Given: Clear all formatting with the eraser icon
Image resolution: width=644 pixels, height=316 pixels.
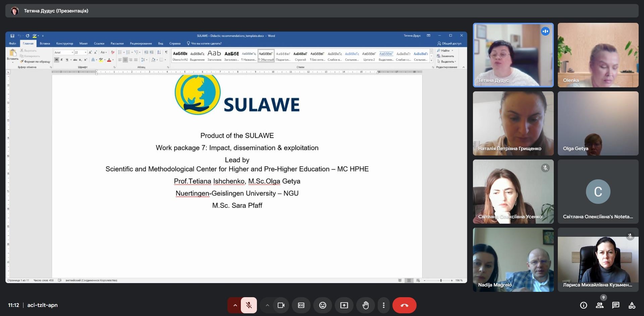Looking at the screenshot, I should click(113, 52).
